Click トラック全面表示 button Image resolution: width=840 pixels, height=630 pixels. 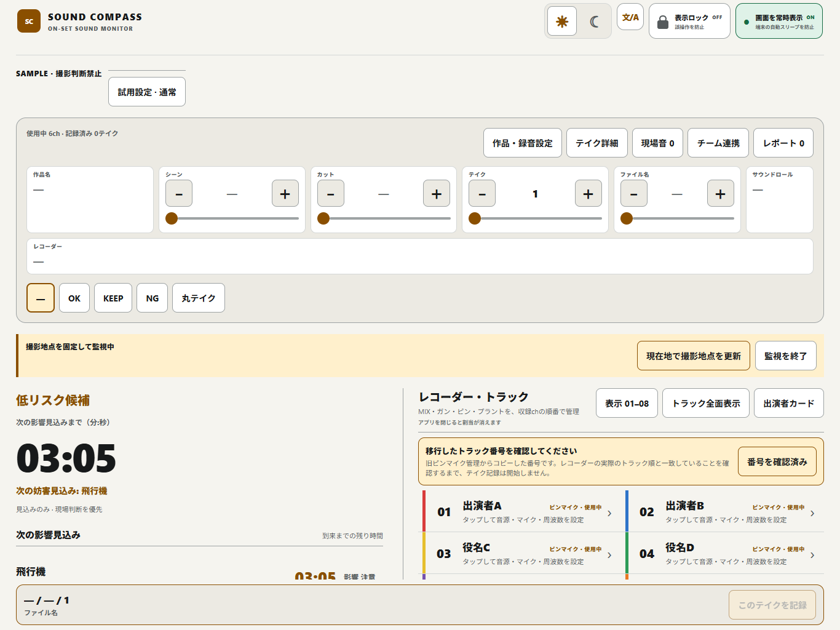(x=706, y=403)
